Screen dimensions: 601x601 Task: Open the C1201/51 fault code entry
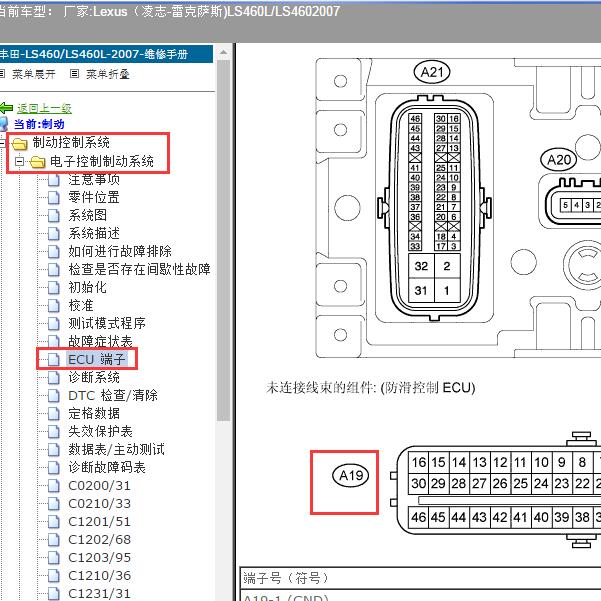(x=100, y=522)
